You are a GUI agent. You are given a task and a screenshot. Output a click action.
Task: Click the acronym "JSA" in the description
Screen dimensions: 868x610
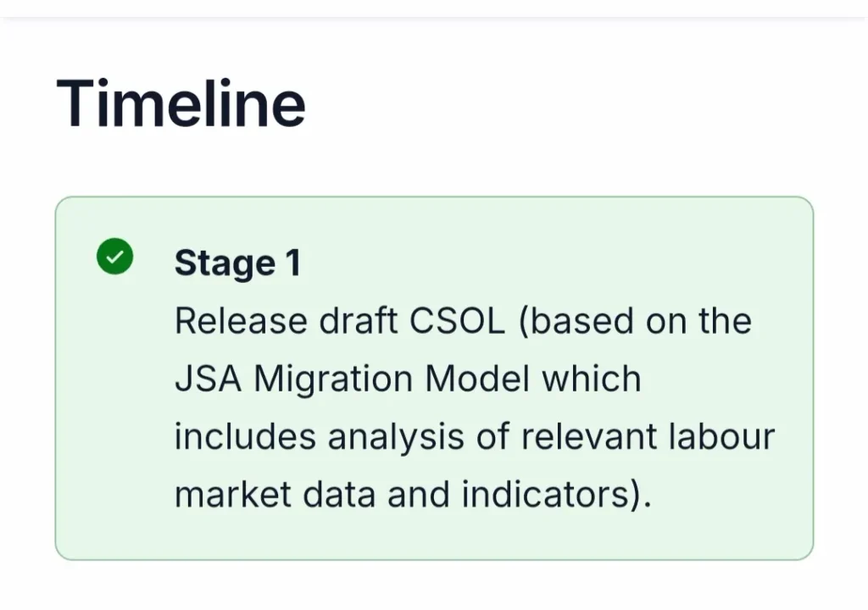(208, 379)
